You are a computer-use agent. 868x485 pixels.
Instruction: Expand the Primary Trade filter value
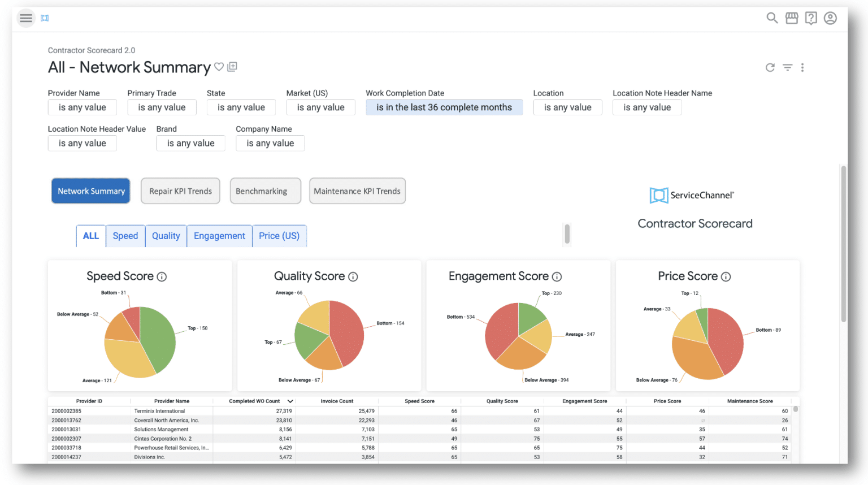coord(162,107)
